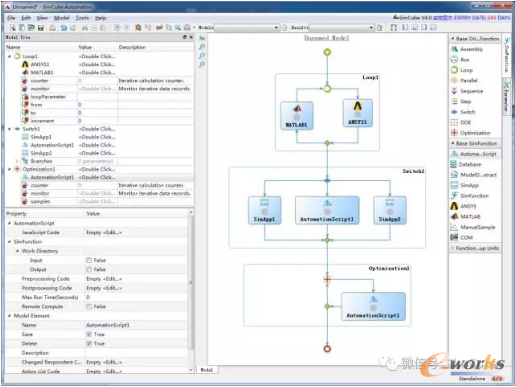Click the Parallel driver function
The height and width of the screenshot is (387, 515).
coord(469,81)
